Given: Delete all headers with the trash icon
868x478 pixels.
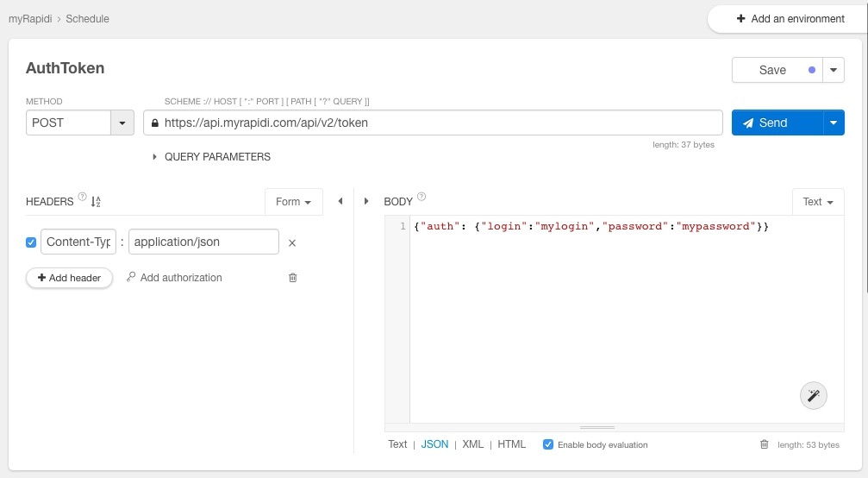Looking at the screenshot, I should coord(293,278).
